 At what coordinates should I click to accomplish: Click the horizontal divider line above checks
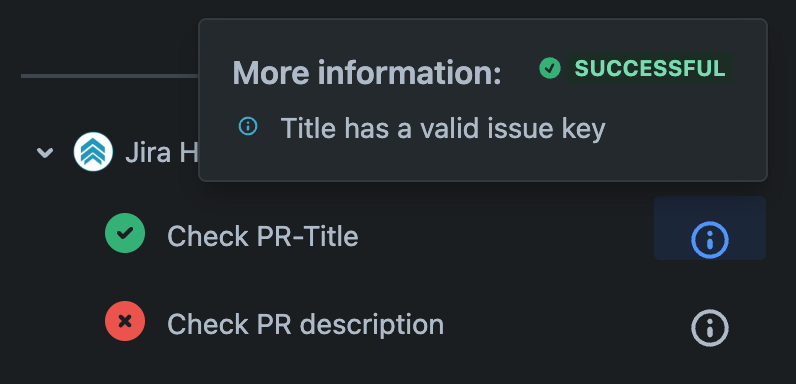click(x=109, y=76)
